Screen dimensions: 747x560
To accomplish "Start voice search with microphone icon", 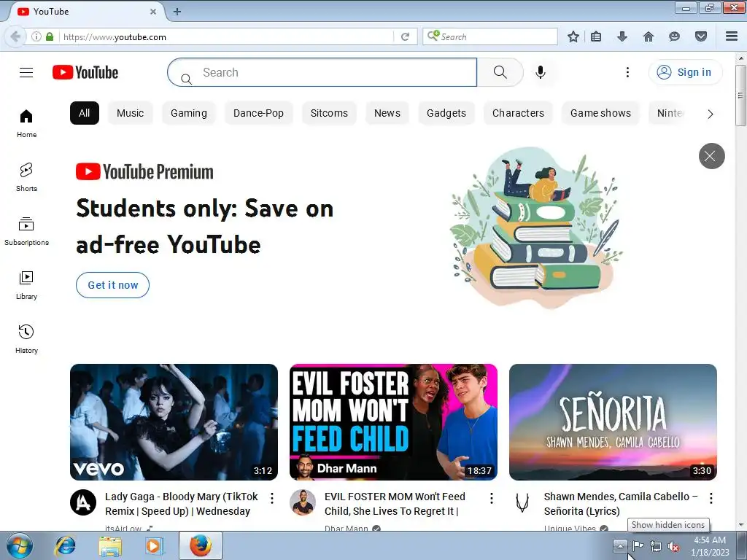I will (541, 72).
